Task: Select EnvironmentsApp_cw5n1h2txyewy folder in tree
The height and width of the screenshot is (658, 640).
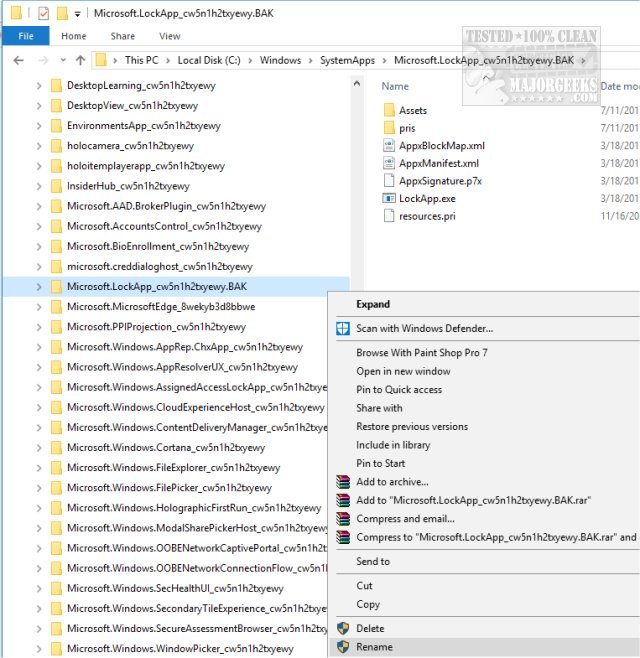Action: (x=144, y=125)
